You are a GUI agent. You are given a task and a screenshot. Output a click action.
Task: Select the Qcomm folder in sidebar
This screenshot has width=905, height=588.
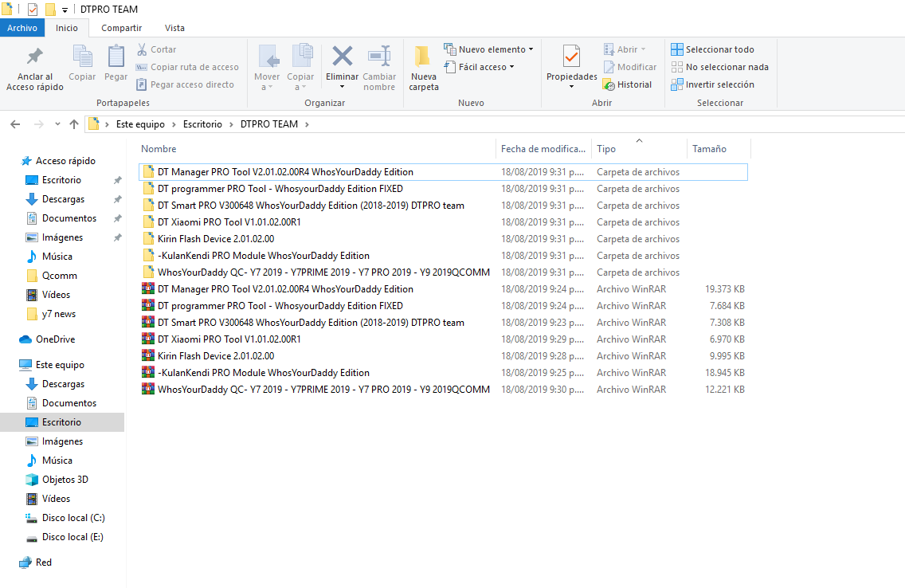[60, 276]
